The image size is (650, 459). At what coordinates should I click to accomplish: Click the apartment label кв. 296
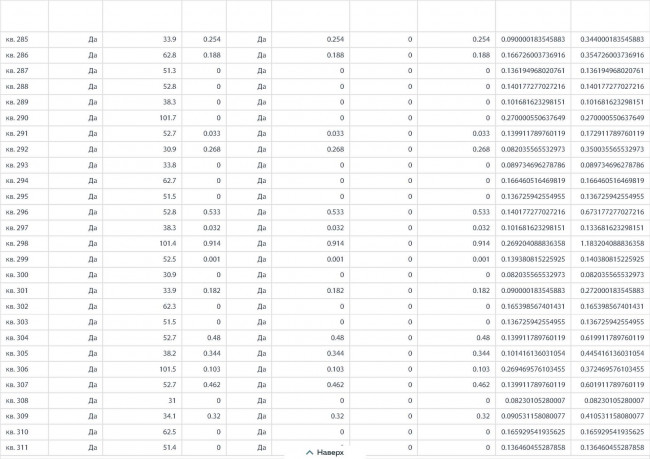click(x=17, y=212)
